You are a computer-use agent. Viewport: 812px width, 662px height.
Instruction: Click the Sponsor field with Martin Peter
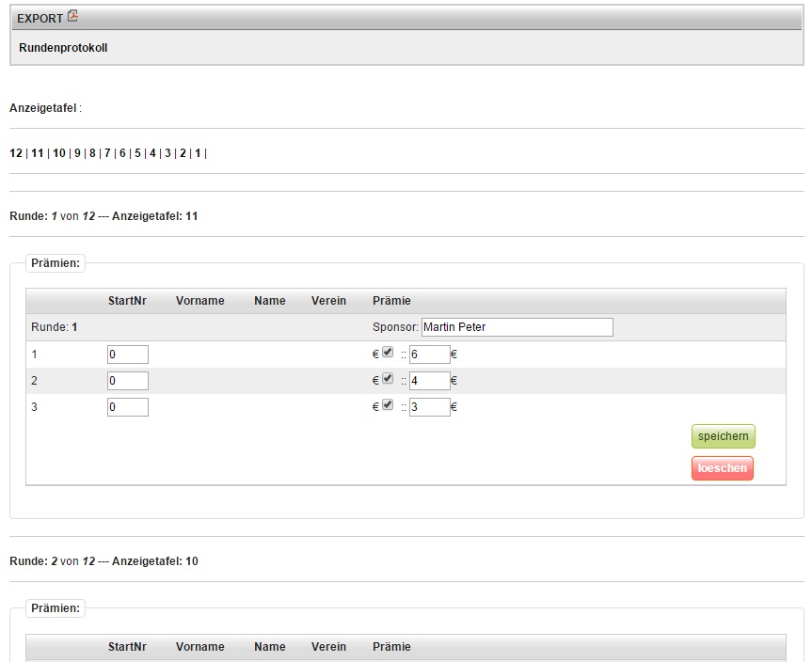tap(517, 327)
